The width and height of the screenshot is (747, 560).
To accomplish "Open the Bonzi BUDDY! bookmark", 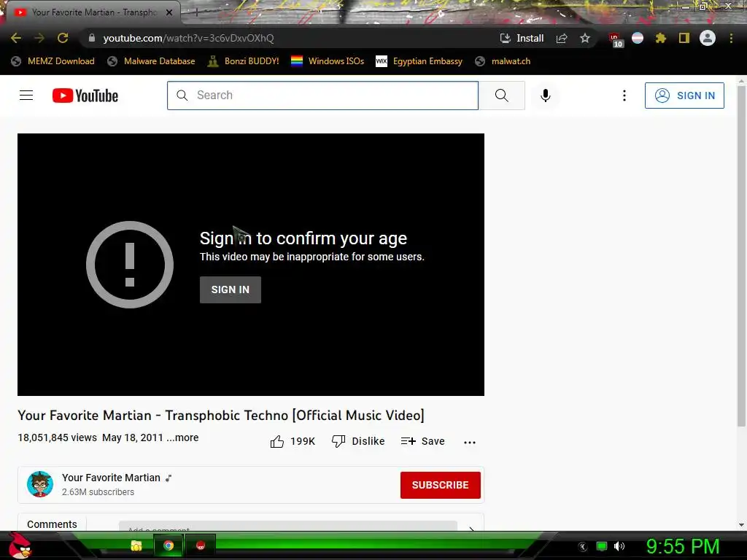I will 244,61.
